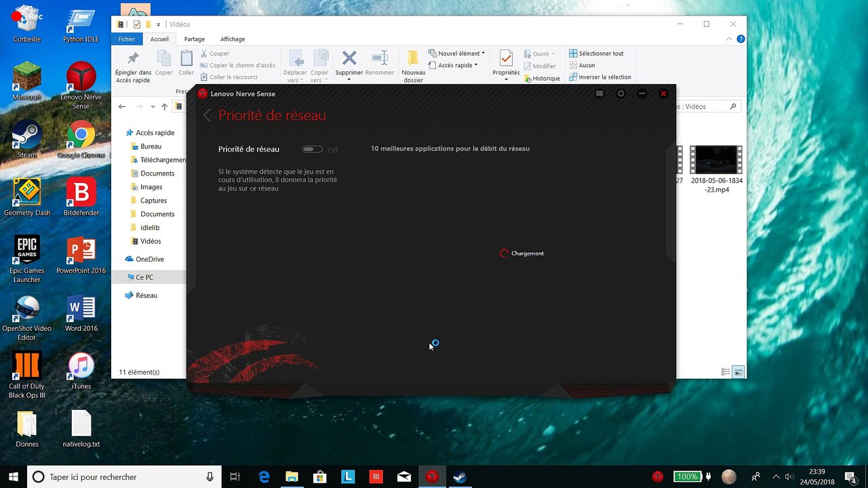868x488 pixels.
Task: Click Sélectionner tout
Action: coord(597,54)
